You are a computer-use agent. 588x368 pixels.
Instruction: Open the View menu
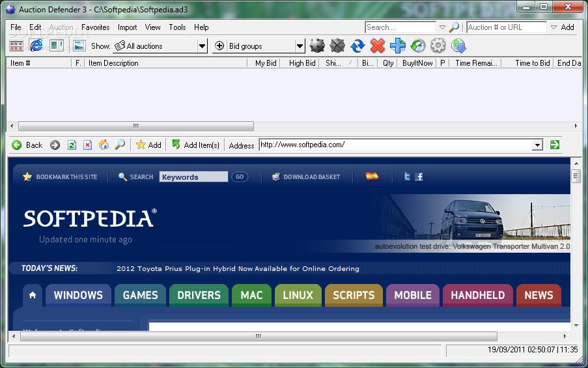coord(152,27)
